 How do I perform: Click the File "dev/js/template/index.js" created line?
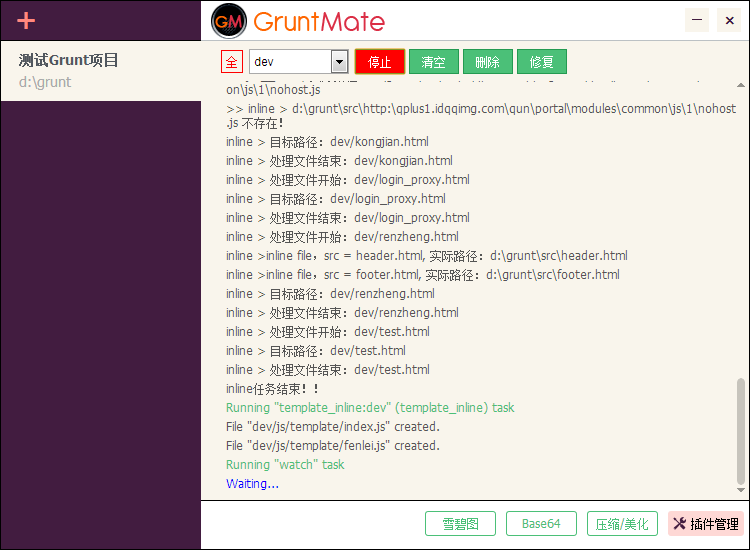tap(332, 427)
